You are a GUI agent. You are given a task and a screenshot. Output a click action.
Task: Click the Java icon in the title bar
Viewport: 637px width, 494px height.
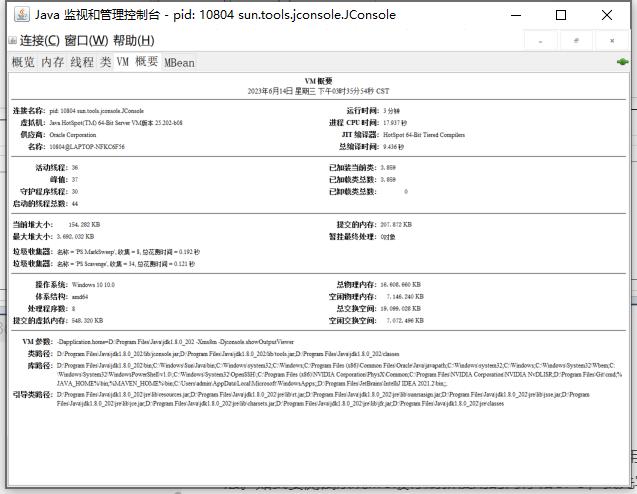[x=22, y=15]
